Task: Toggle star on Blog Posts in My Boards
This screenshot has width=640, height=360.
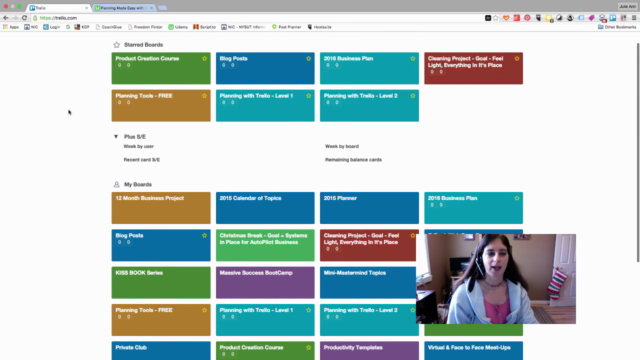Action: click(204, 236)
